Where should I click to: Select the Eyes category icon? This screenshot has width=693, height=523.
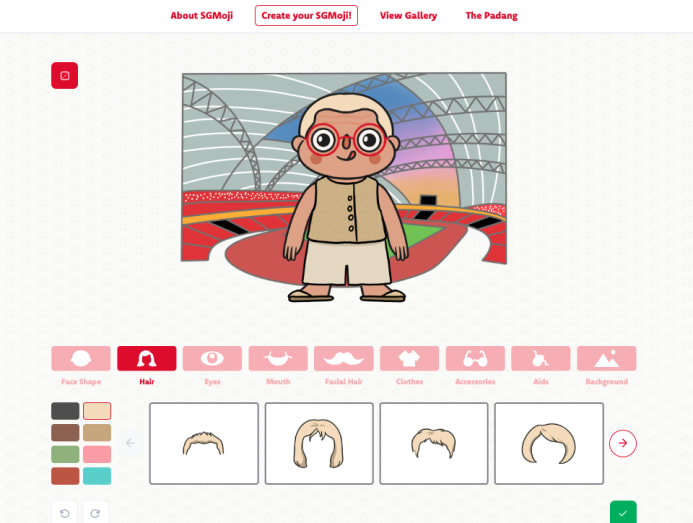(x=212, y=358)
